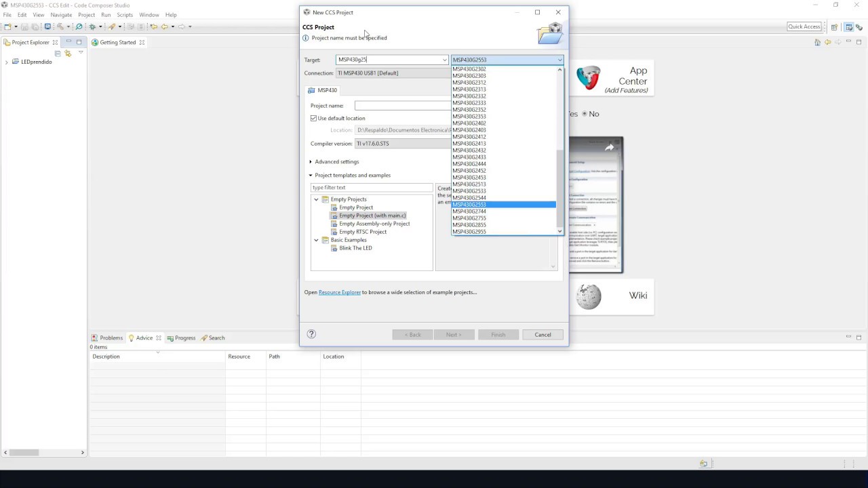
Task: Toggle Use default location checkbox
Action: click(314, 118)
